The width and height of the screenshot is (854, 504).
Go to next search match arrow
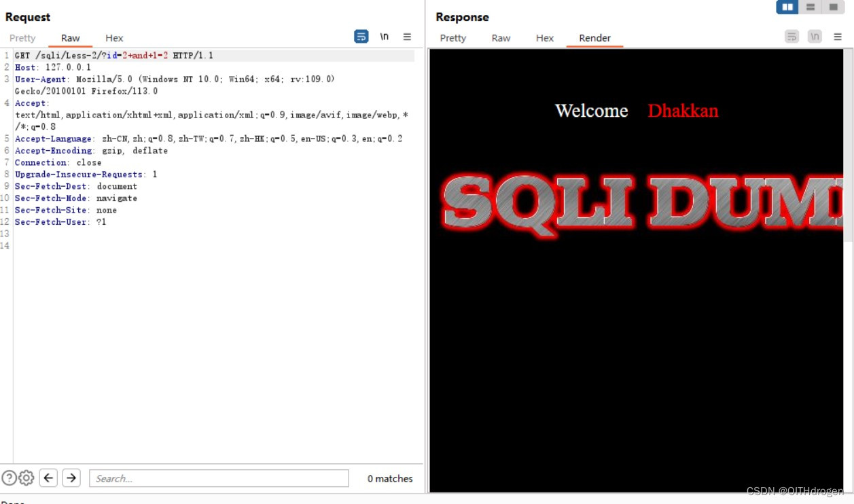[71, 478]
